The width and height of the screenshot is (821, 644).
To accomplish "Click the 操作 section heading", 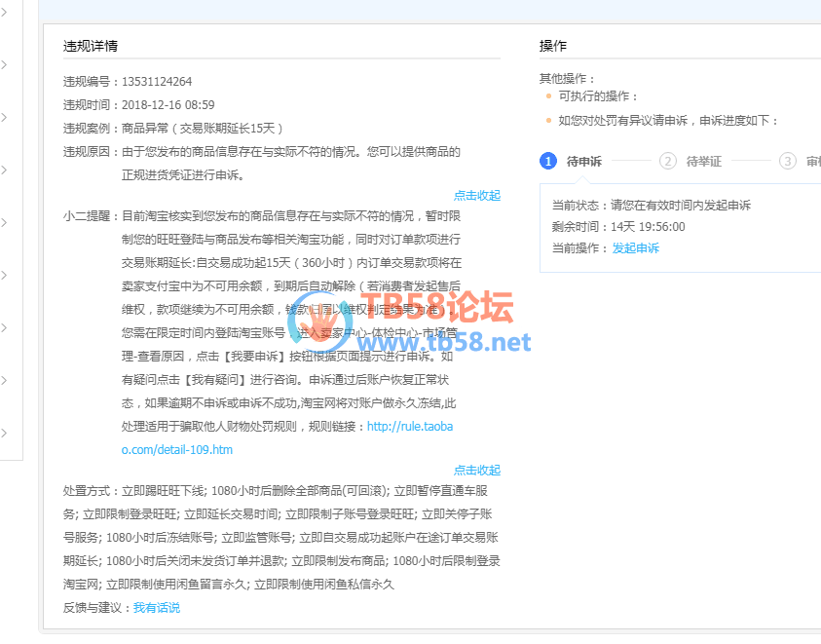I will click(553, 46).
